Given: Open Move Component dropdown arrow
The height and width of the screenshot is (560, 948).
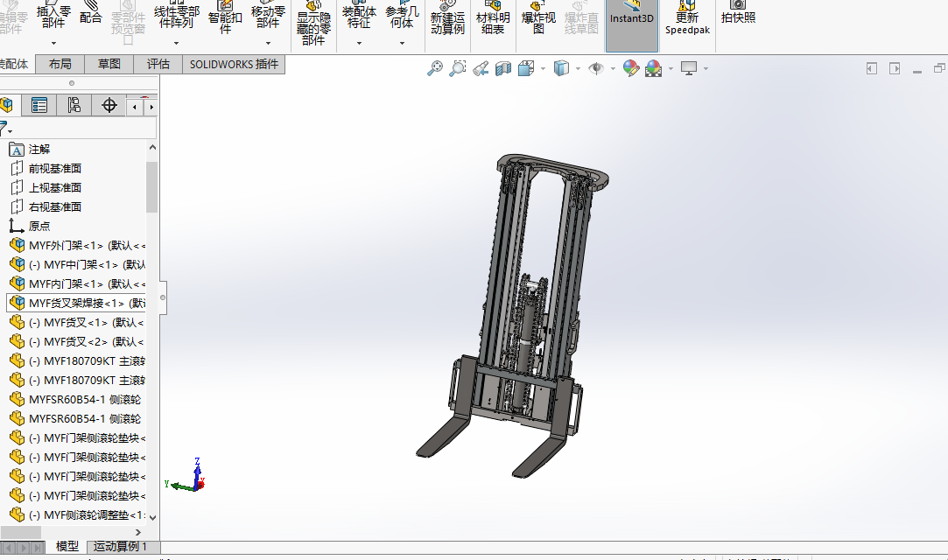Looking at the screenshot, I should point(268,44).
